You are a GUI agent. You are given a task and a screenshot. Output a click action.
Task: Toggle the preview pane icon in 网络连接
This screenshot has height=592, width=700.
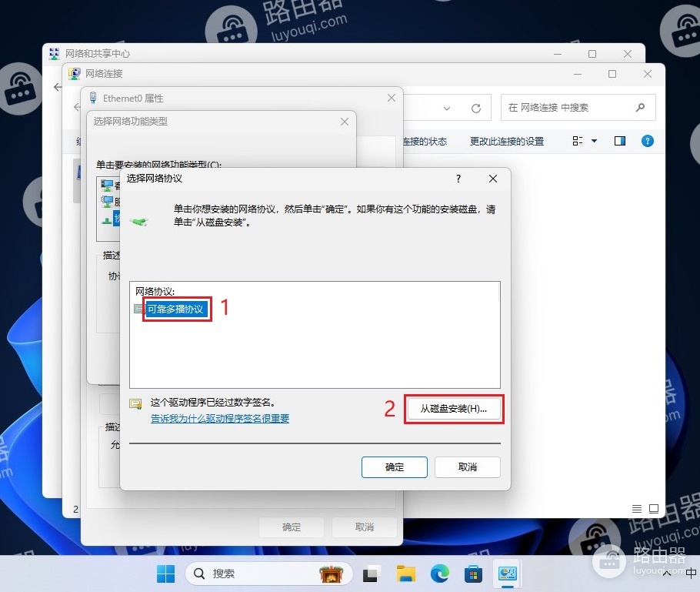click(x=620, y=141)
